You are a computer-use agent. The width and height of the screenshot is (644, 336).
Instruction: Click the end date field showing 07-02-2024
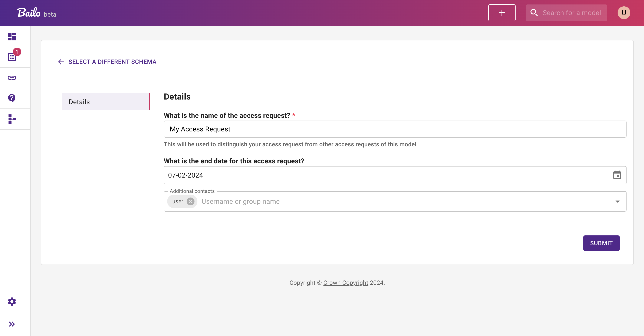(x=375, y=175)
